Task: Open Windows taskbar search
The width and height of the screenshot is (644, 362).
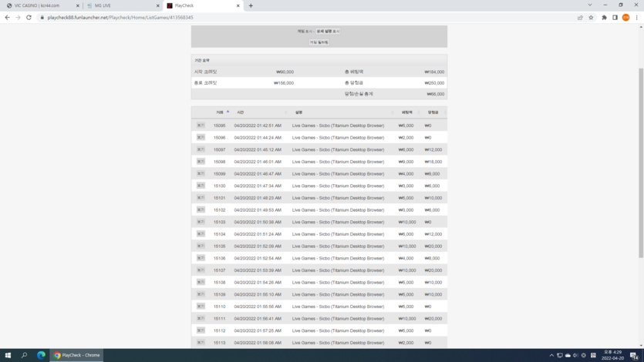Action: click(x=24, y=355)
